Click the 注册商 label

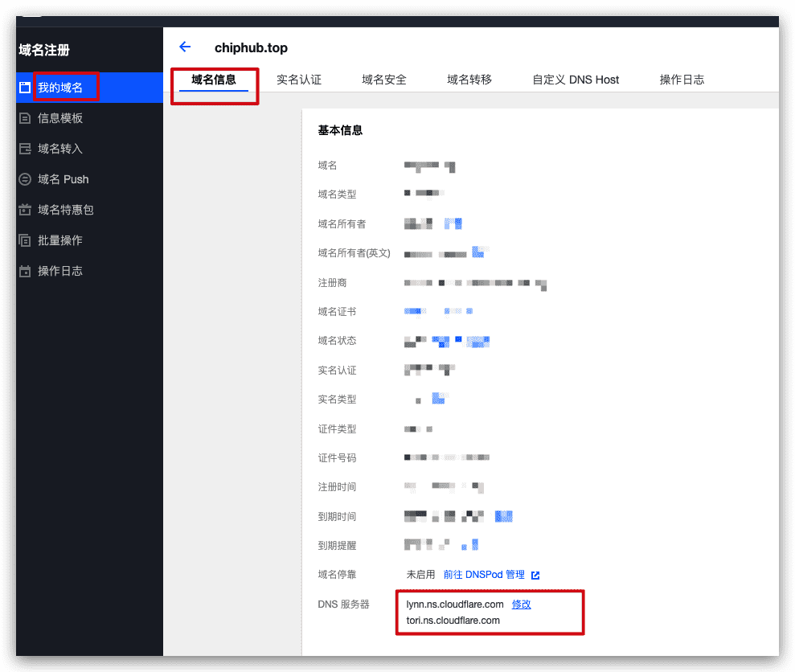[332, 282]
